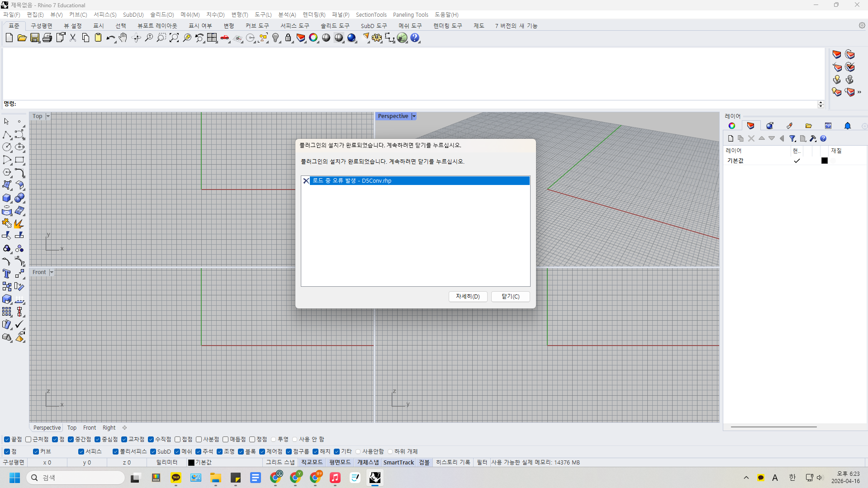Open the Perspective viewport dropdown arrow

pos(414,117)
